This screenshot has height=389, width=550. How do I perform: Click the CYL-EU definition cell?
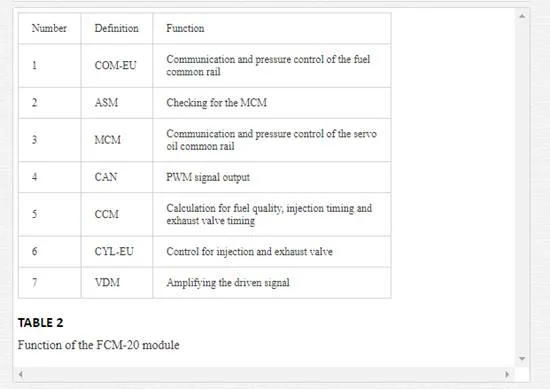click(x=117, y=251)
